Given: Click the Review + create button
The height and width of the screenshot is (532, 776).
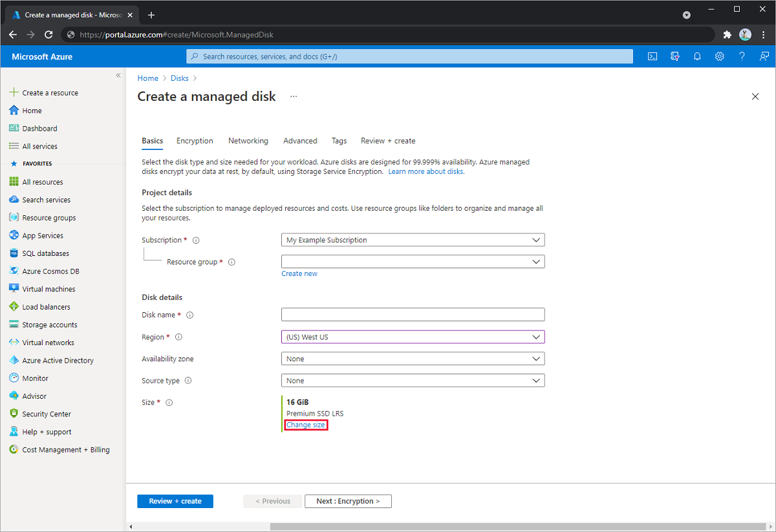Looking at the screenshot, I should pos(175,501).
